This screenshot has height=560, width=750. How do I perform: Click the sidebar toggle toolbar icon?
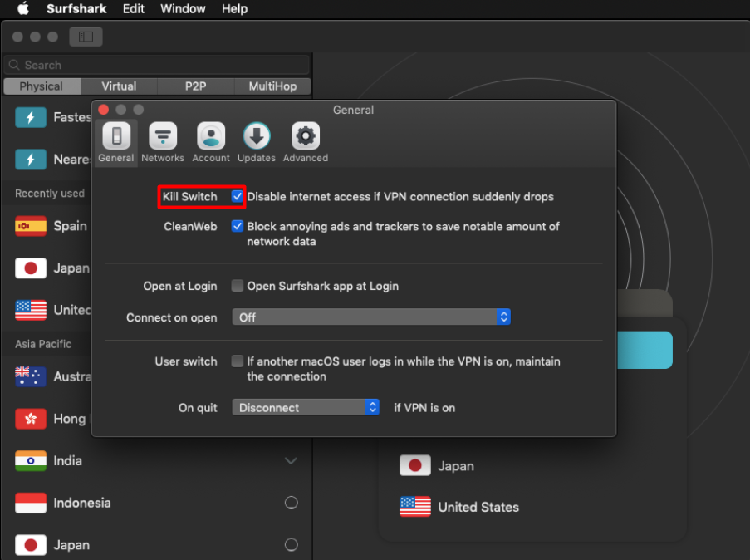[86, 37]
